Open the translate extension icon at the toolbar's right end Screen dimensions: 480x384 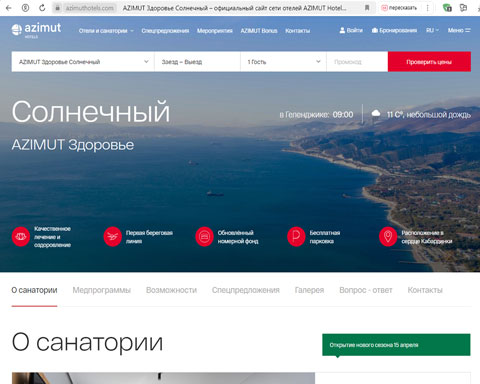463,8
